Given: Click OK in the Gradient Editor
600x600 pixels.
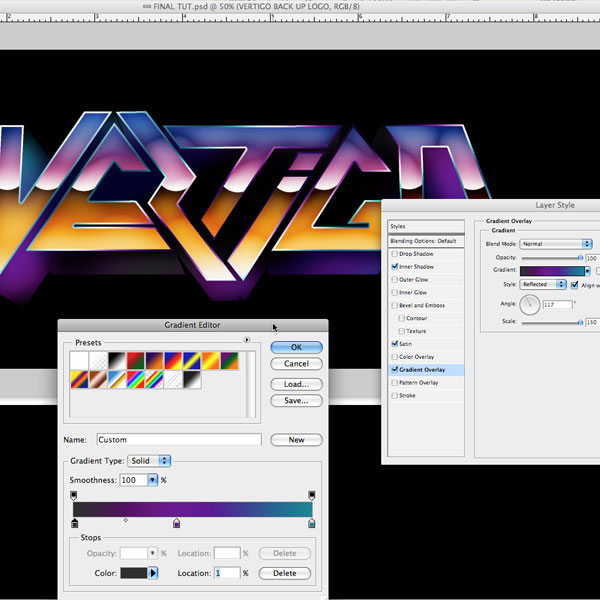Looking at the screenshot, I should pyautogui.click(x=296, y=347).
